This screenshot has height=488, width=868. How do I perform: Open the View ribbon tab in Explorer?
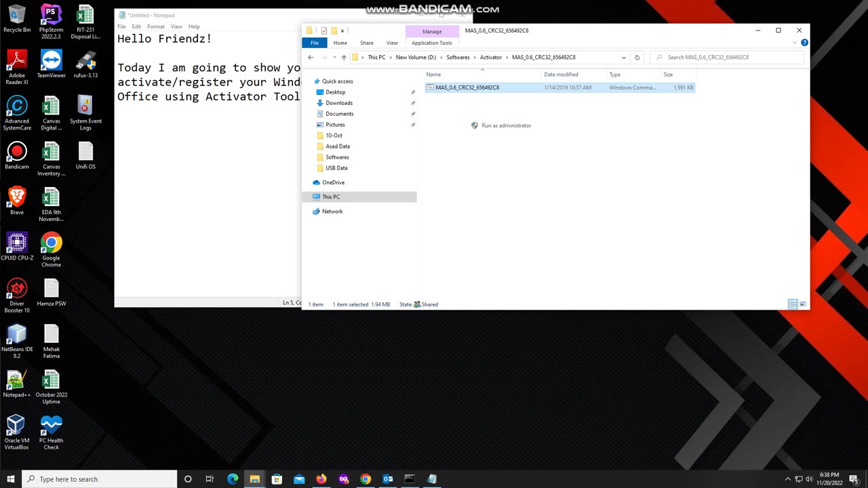point(392,43)
